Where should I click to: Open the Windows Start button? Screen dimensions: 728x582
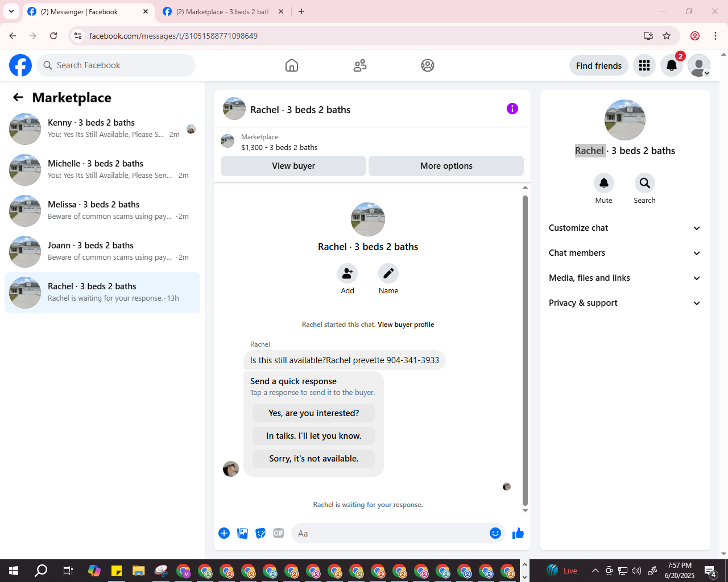14,571
